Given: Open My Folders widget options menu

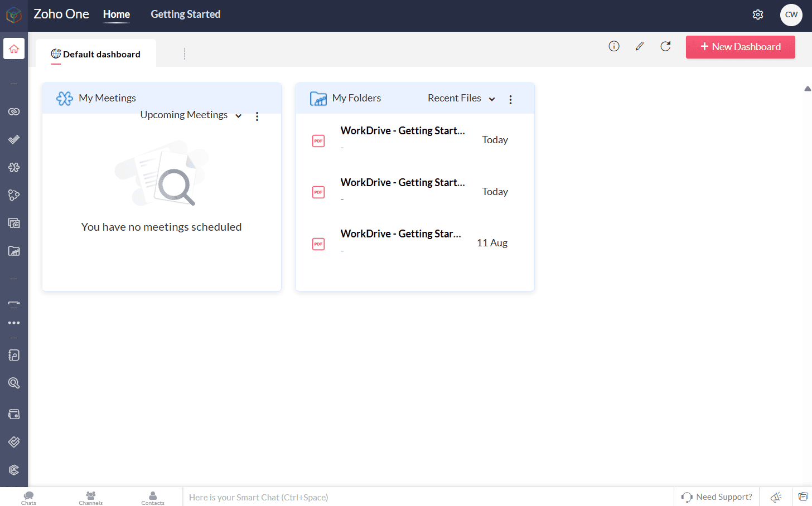Looking at the screenshot, I should tap(510, 99).
